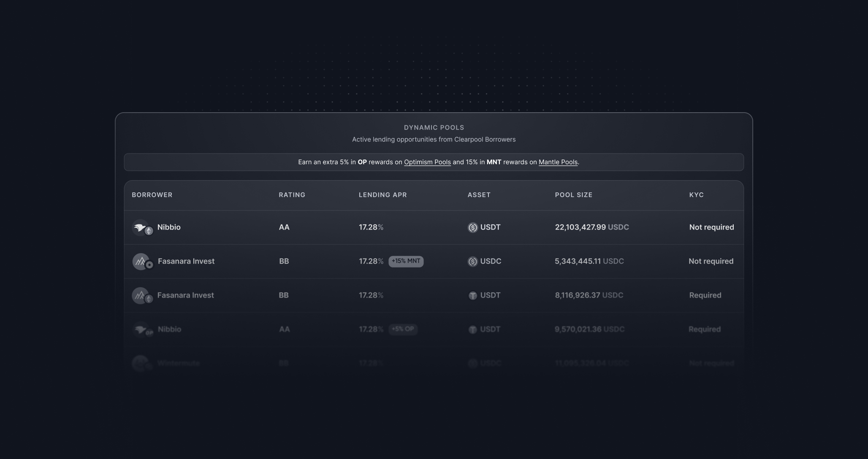Select the Fasanara Invest pool 5,343,445.11 USDC

tap(434, 262)
